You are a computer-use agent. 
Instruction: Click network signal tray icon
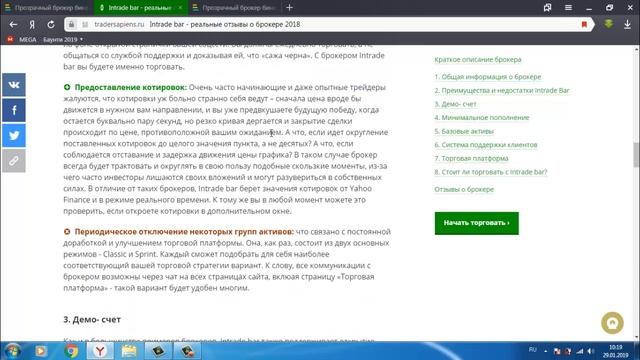point(580,351)
